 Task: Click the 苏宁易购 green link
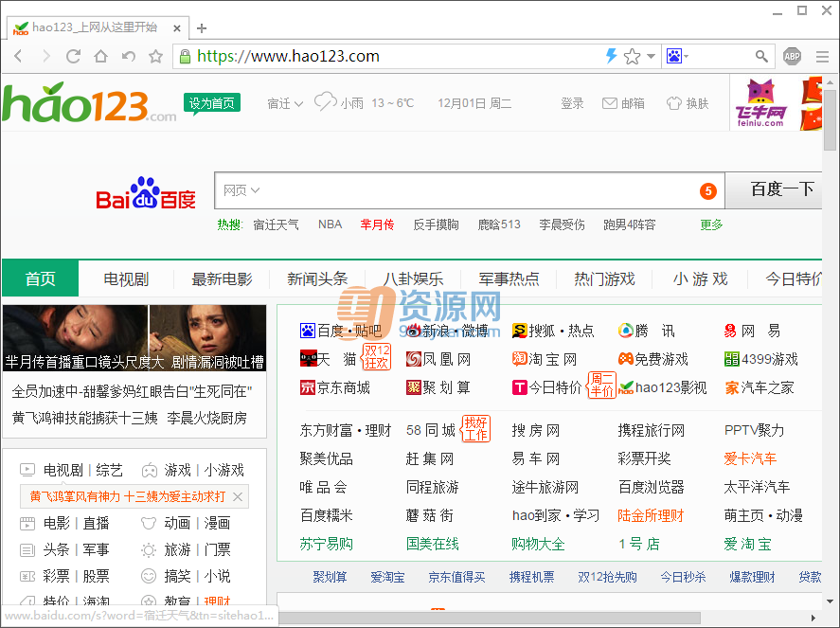coord(327,544)
